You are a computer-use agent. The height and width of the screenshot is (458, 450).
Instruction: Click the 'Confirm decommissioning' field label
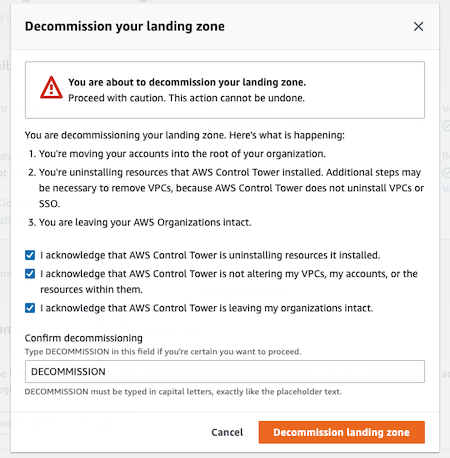[84, 338]
